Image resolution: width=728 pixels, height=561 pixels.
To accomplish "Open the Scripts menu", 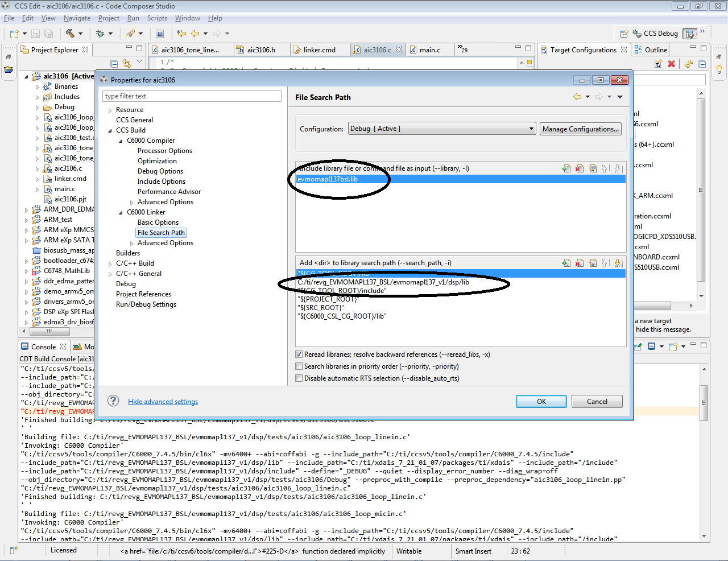I will [x=157, y=18].
